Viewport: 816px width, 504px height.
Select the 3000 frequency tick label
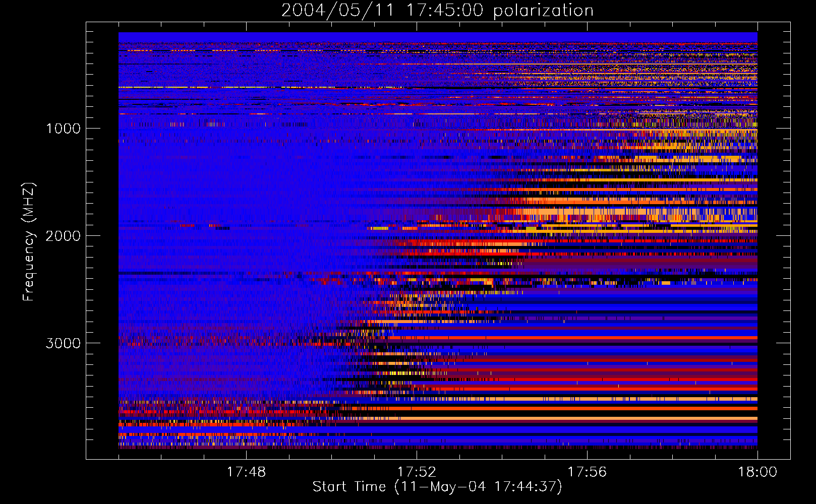pos(63,343)
